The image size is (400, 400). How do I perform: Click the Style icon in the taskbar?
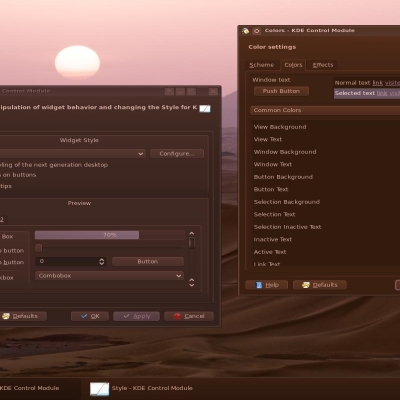coord(99,388)
